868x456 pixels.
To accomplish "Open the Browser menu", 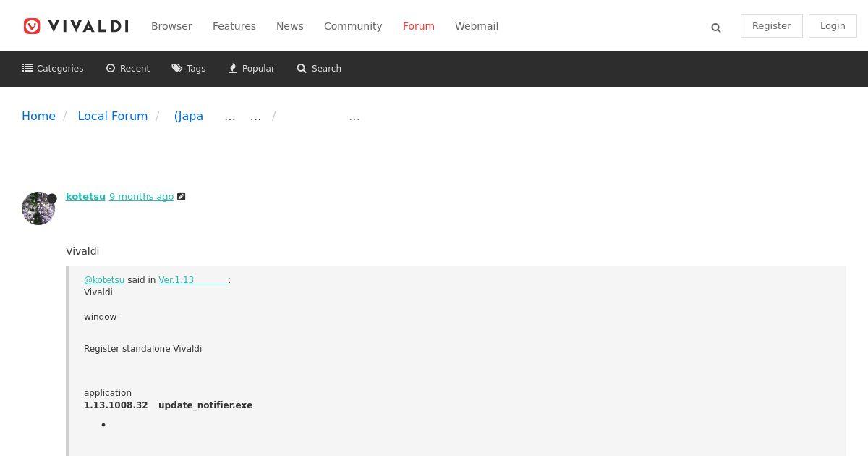I will (171, 26).
